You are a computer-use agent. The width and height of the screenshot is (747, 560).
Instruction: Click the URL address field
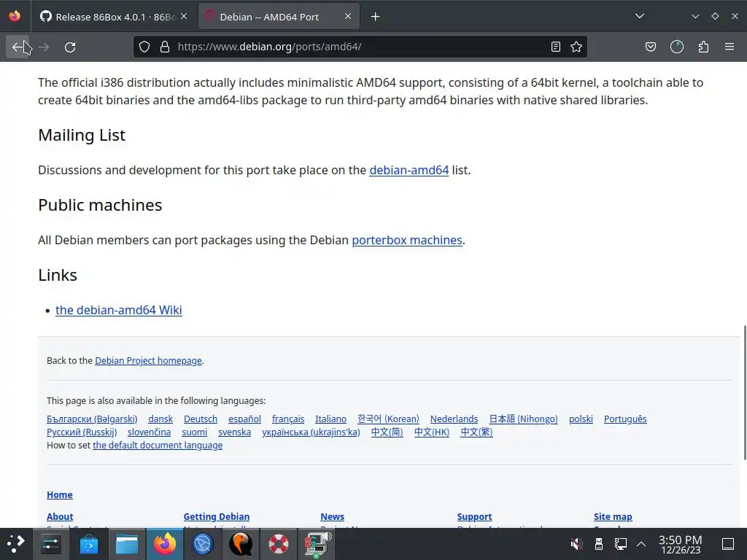pos(361,47)
